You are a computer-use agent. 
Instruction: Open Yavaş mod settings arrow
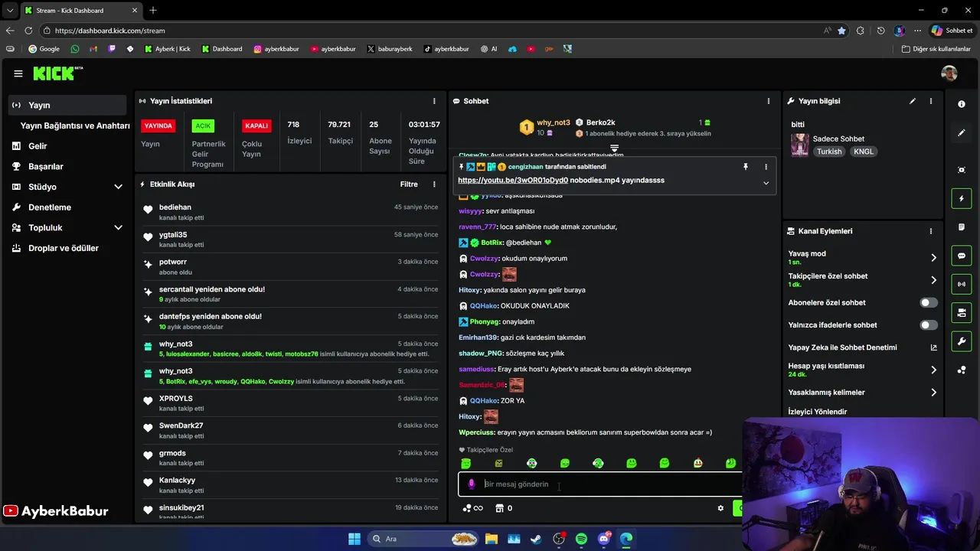tap(933, 258)
